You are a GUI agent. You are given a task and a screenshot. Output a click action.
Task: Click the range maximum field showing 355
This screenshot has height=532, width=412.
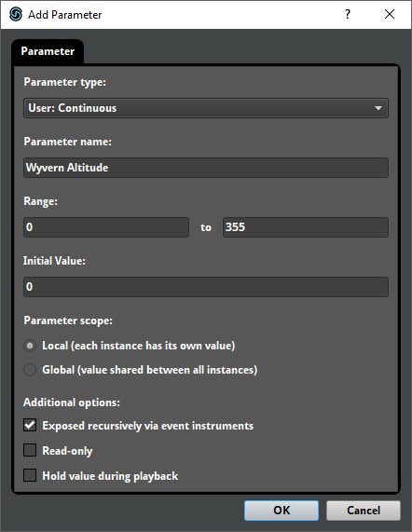pos(306,227)
